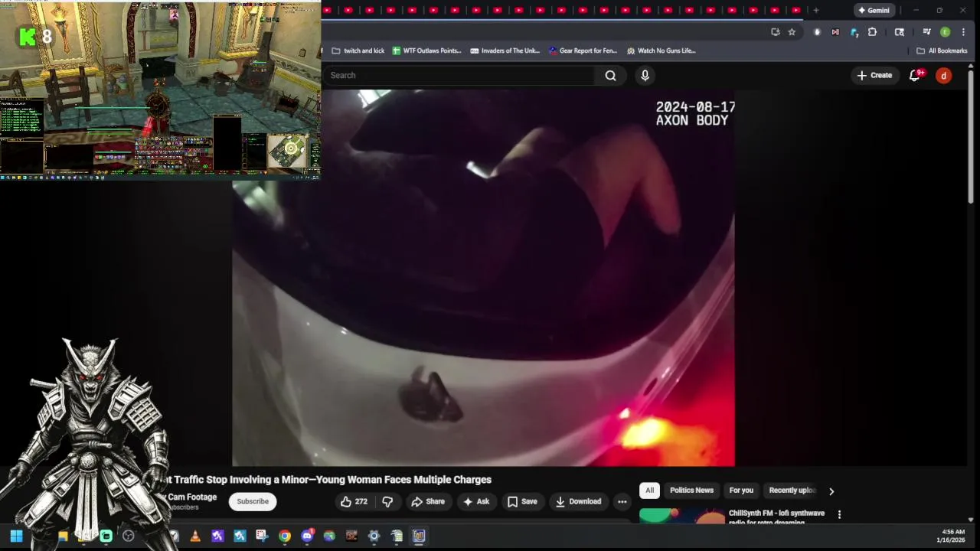980x551 pixels.
Task: Open Google Chrome from the taskbar
Action: point(285,536)
